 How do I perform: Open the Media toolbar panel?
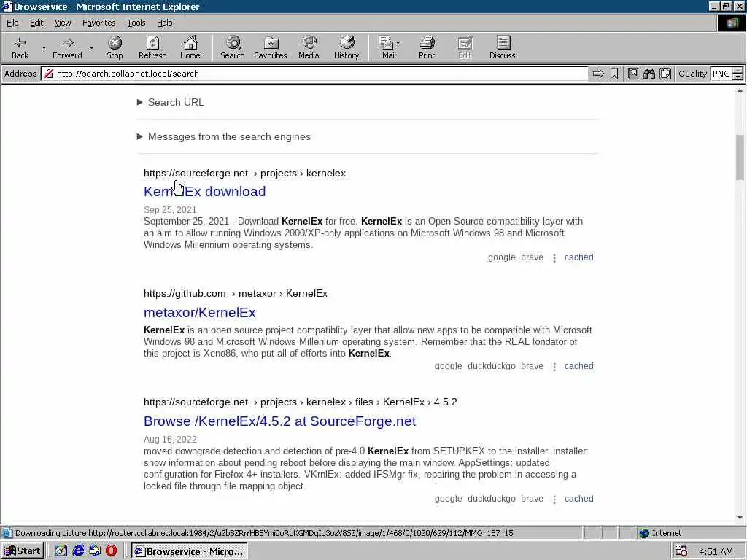tap(309, 48)
